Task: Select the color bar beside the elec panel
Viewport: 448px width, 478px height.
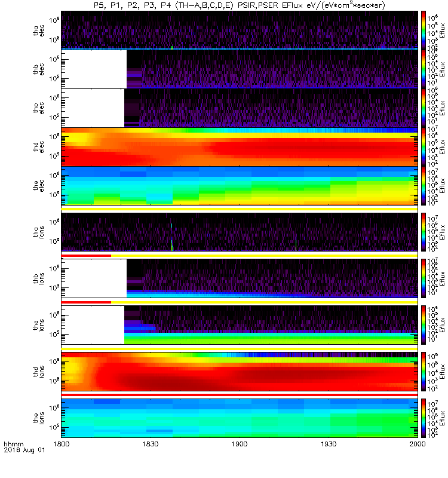Action: click(424, 185)
